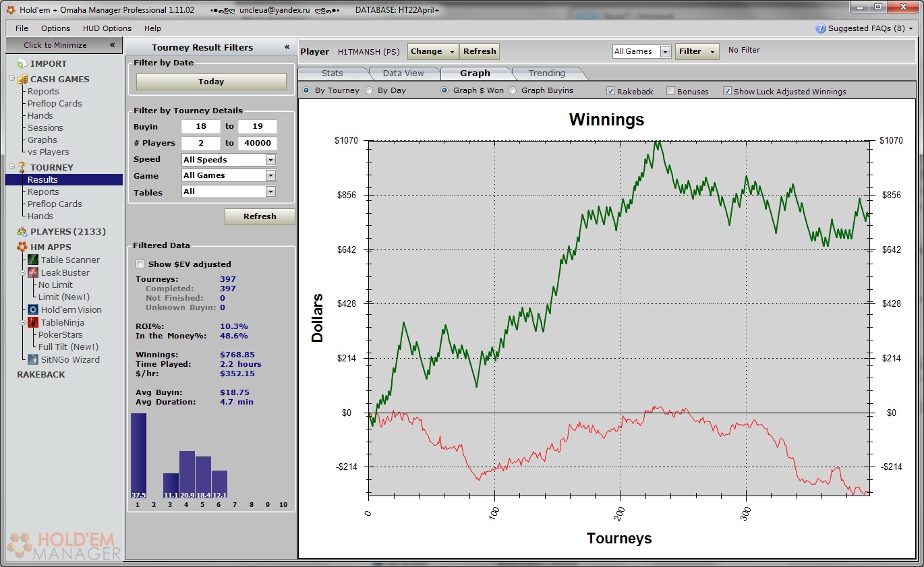Switch to the Trending tab

click(546, 73)
